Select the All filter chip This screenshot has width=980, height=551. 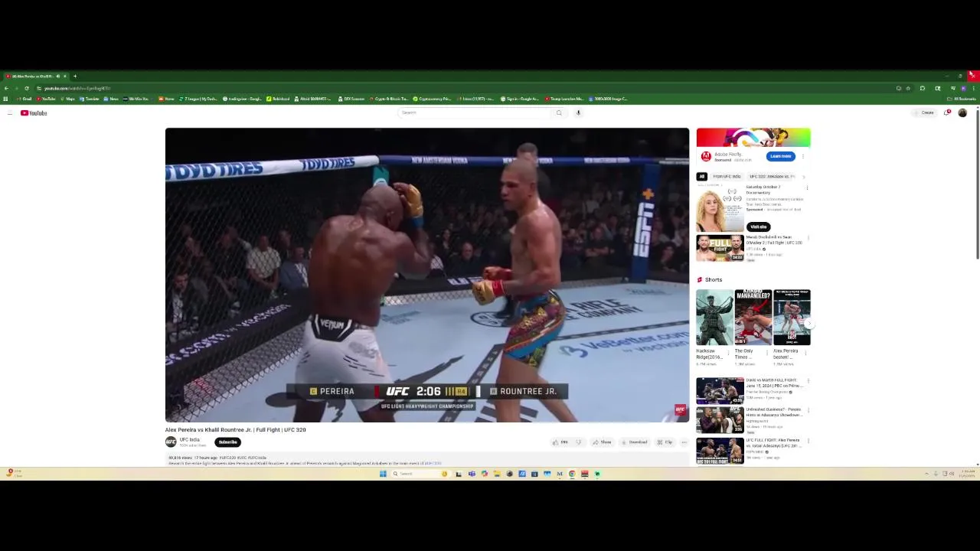coord(701,177)
